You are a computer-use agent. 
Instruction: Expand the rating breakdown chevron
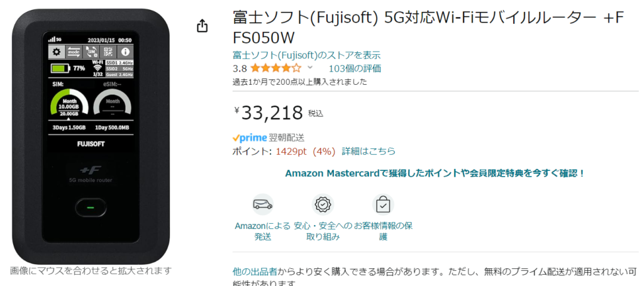(310, 68)
